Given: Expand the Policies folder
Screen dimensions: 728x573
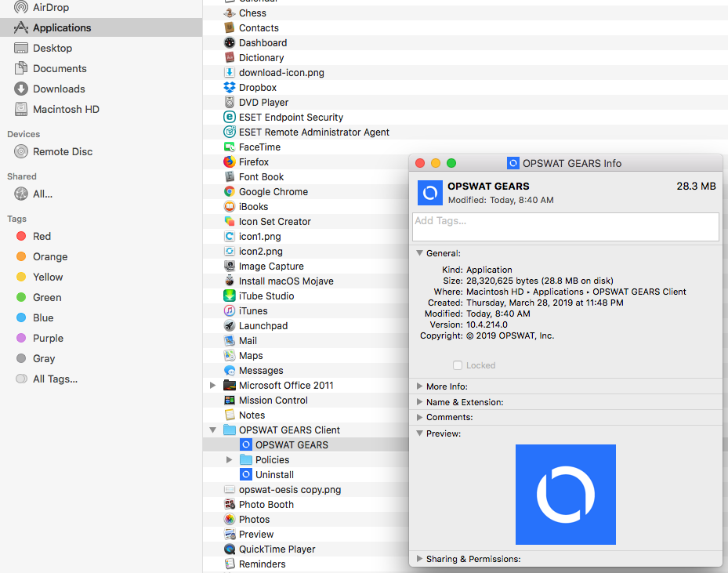Looking at the screenshot, I should [229, 459].
